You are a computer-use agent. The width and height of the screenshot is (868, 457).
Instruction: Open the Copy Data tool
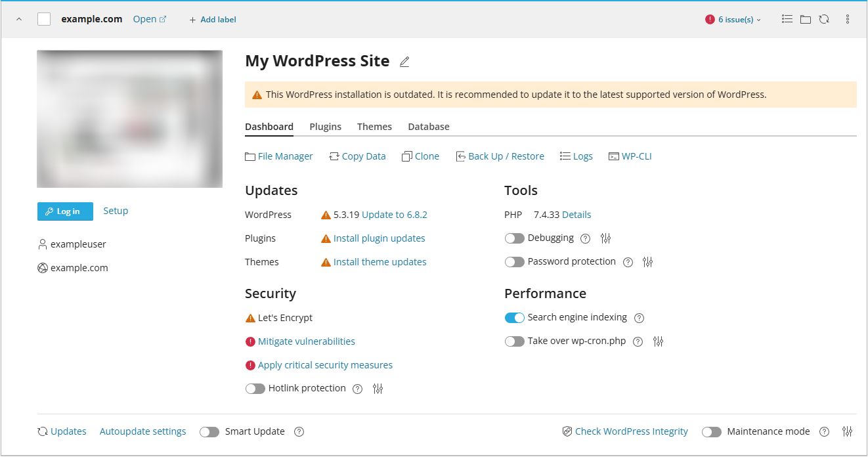point(357,156)
